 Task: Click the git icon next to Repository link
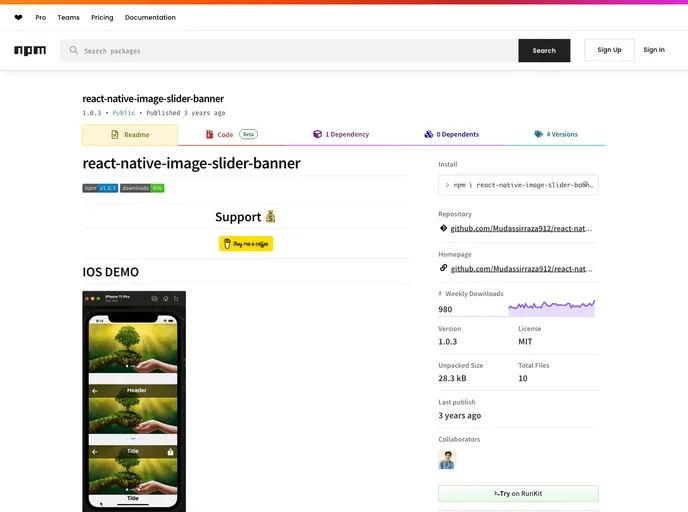[x=443, y=228]
